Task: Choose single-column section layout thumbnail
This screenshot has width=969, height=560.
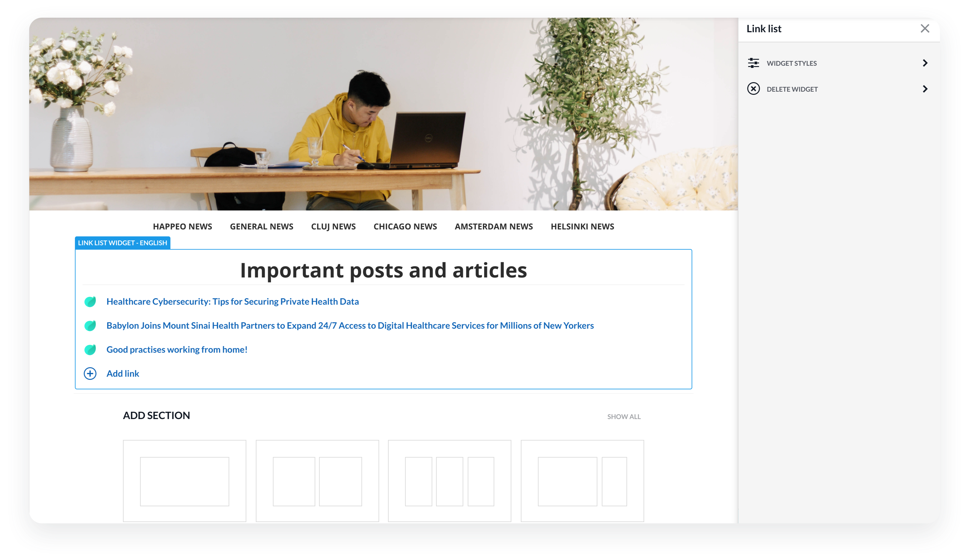Action: pos(185,481)
